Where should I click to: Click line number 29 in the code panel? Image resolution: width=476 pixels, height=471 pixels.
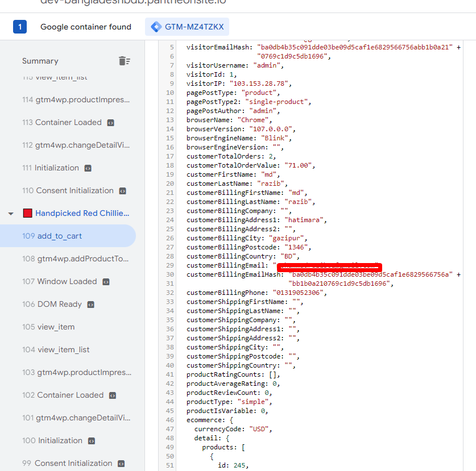171,265
